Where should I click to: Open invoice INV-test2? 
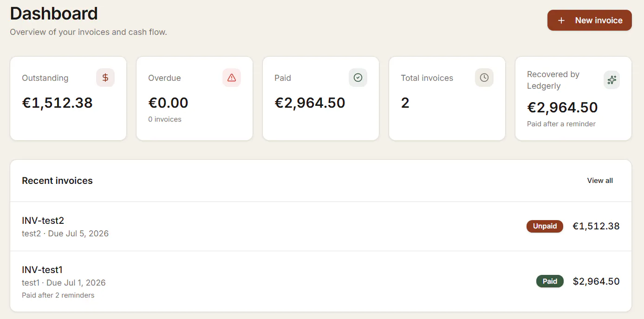coord(321,227)
